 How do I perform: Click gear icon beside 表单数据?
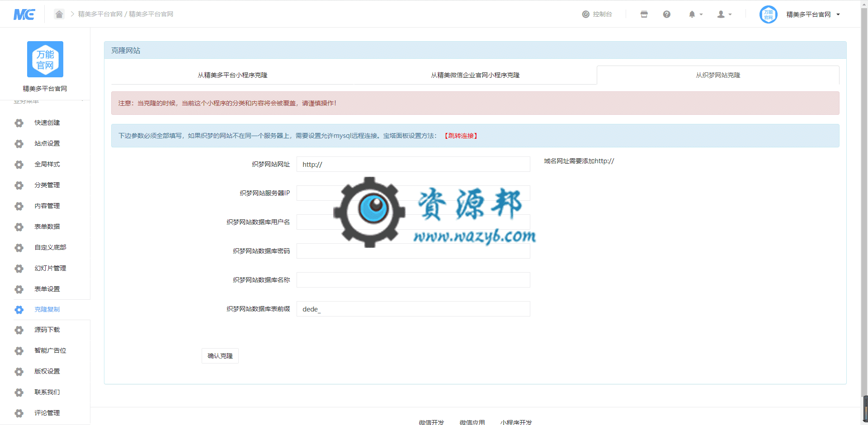pyautogui.click(x=19, y=227)
